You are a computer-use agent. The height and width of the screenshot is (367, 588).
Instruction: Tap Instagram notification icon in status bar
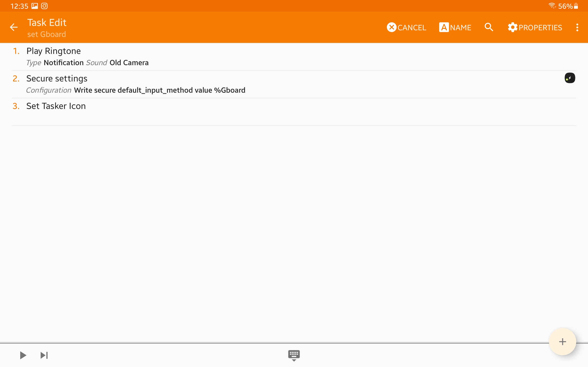[x=44, y=6]
